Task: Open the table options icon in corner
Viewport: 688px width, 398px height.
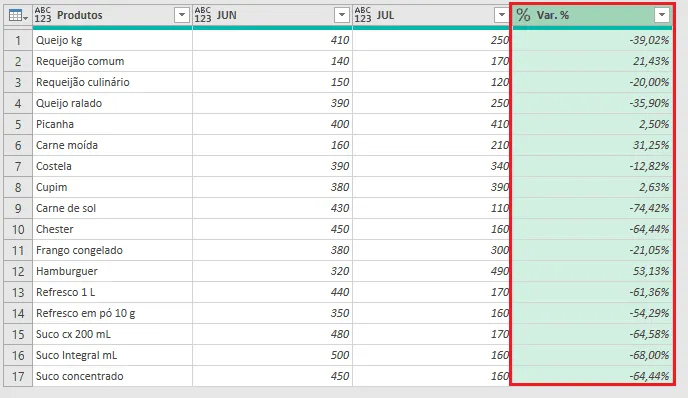Action: pyautogui.click(x=18, y=16)
